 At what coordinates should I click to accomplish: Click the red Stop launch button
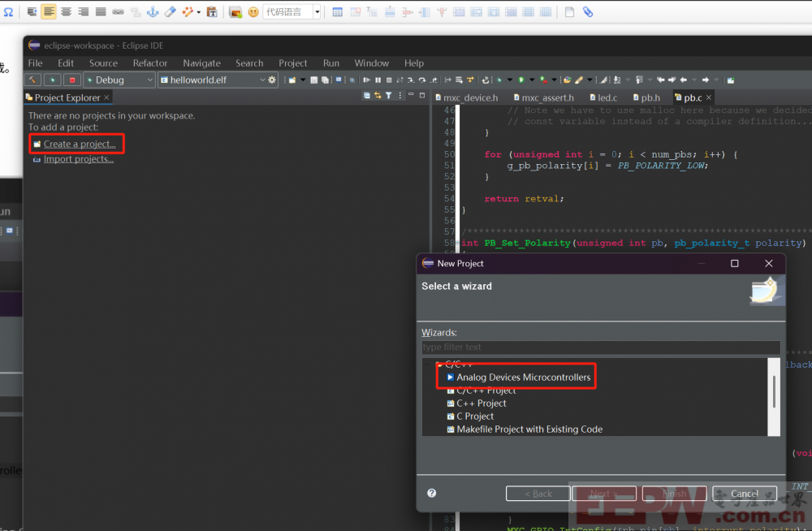pos(72,80)
